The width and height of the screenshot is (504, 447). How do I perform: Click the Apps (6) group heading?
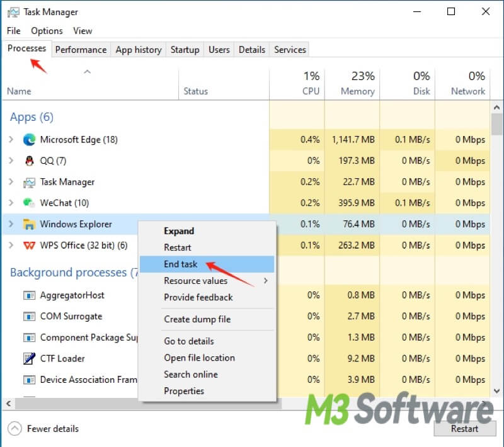(31, 117)
